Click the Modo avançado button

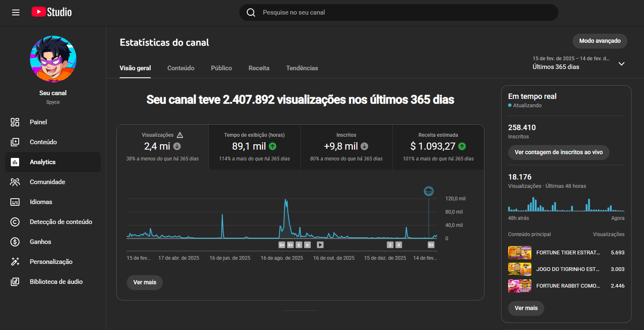[600, 41]
